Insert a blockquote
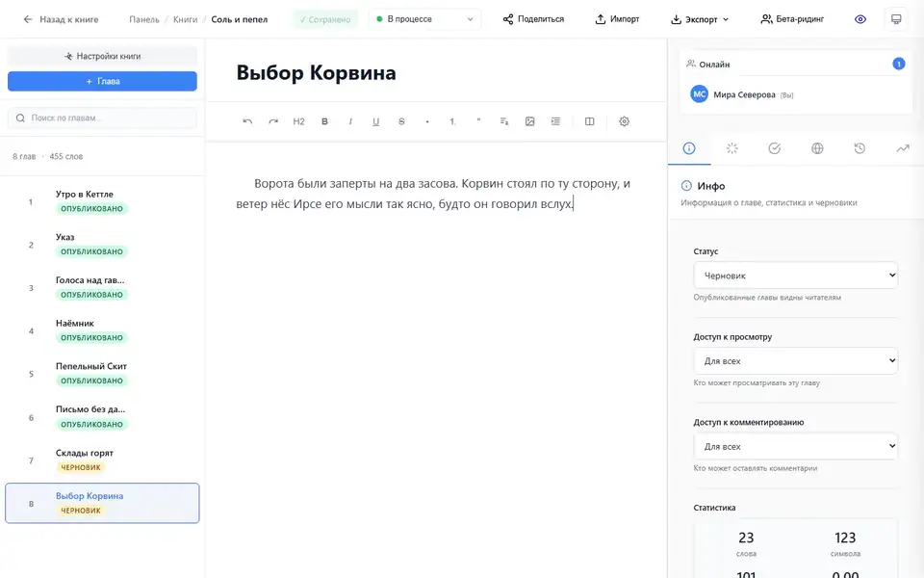Screen dimensions: 924x578 point(478,121)
